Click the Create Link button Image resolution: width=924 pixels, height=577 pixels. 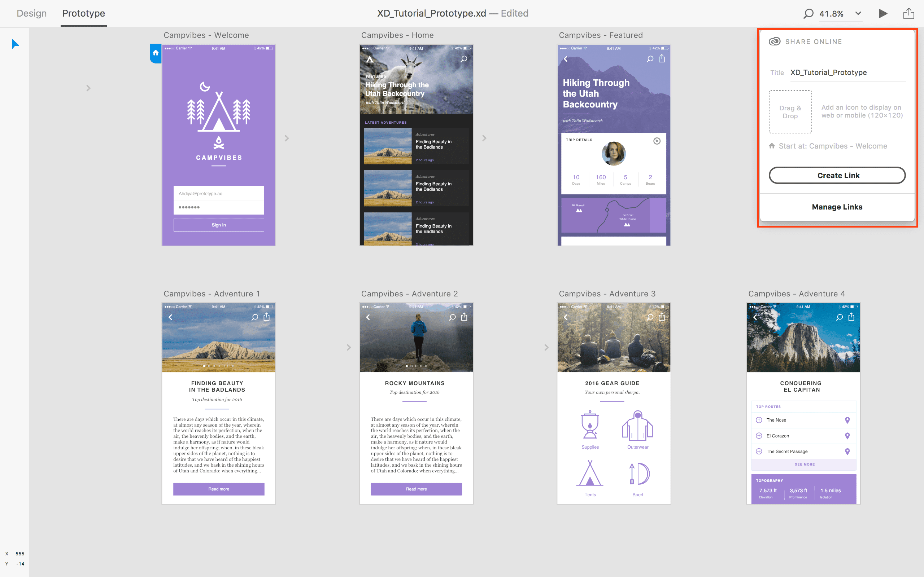[x=837, y=175]
